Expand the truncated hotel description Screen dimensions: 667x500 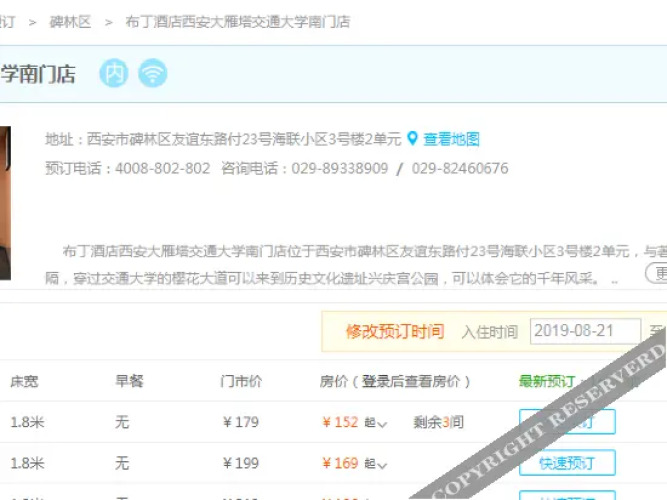click(659, 273)
